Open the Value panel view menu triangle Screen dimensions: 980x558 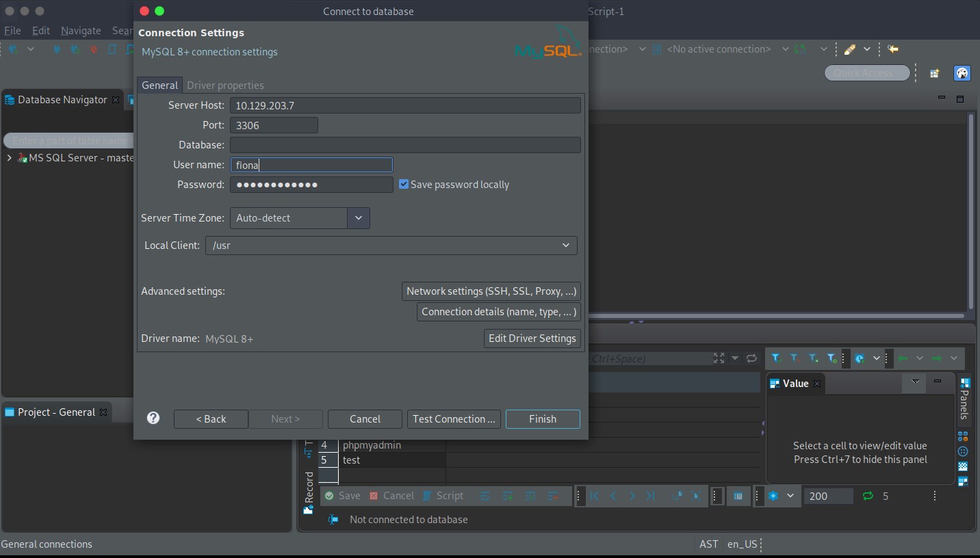[x=915, y=381]
